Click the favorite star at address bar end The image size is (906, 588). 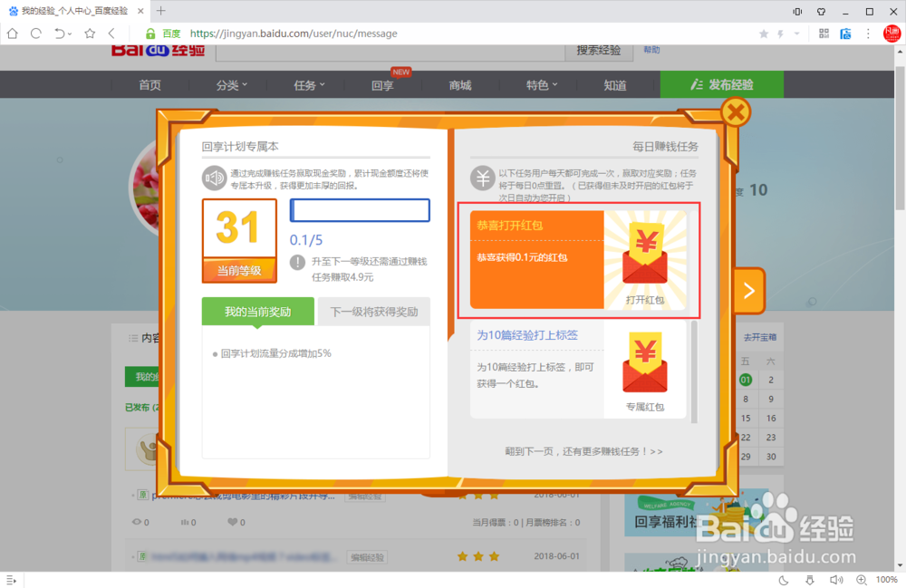click(763, 34)
